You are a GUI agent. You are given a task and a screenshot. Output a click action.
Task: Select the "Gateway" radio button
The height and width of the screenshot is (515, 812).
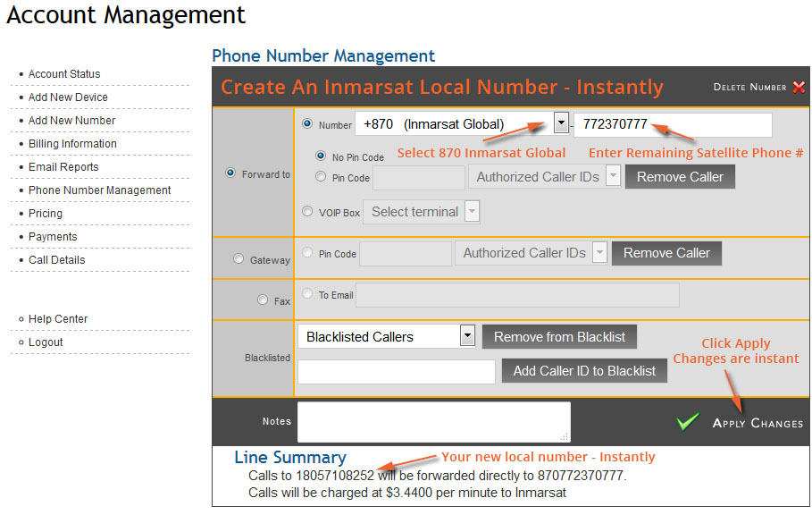coord(239,258)
